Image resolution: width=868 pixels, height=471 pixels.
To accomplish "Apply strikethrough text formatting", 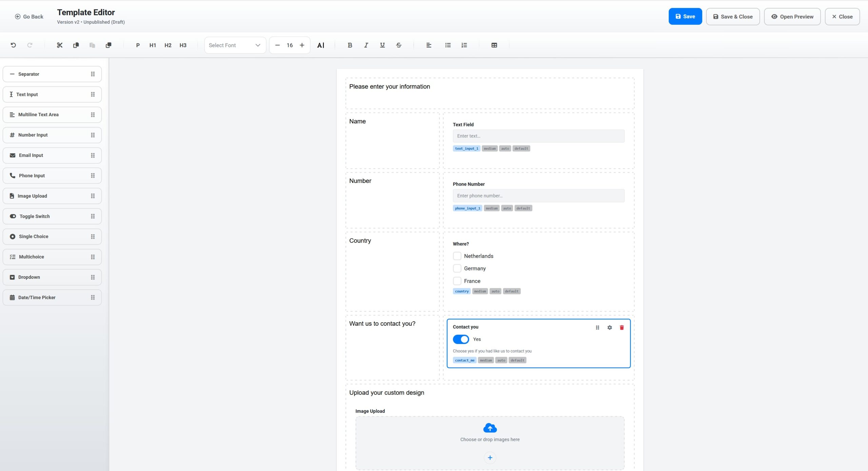I will 399,45.
